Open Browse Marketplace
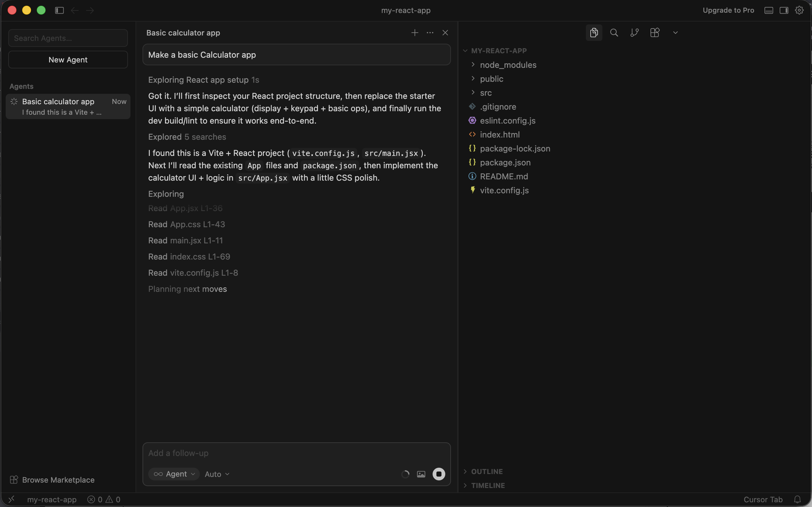The height and width of the screenshot is (507, 812). tap(52, 479)
